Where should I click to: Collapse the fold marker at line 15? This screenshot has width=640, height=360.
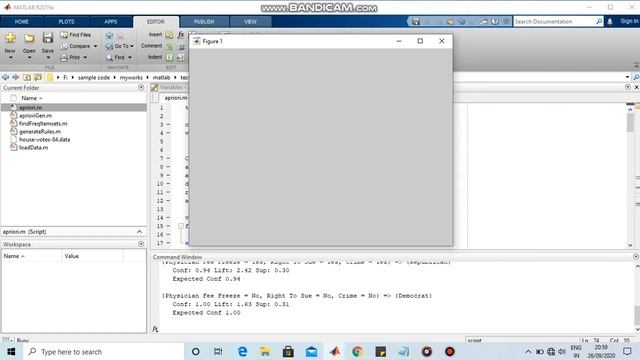(x=180, y=226)
